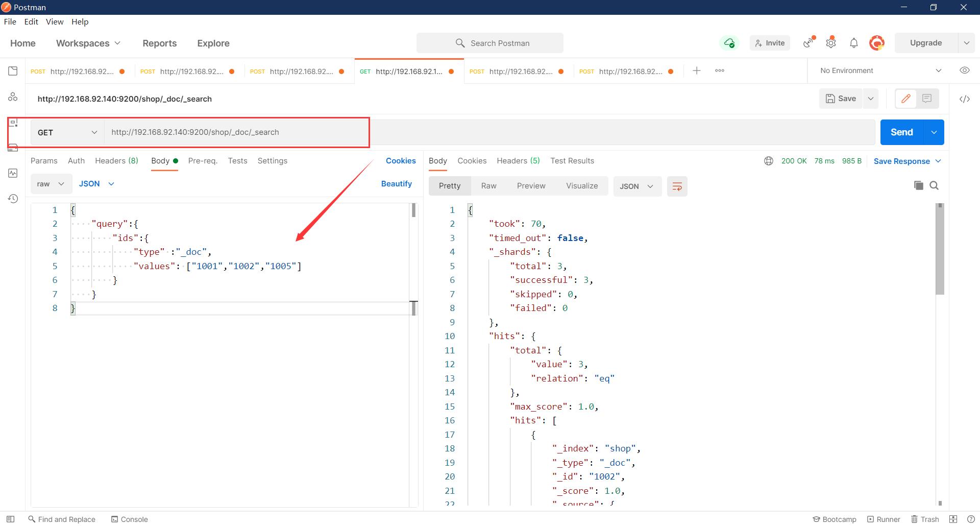Open the Save options arrow

[x=871, y=99]
